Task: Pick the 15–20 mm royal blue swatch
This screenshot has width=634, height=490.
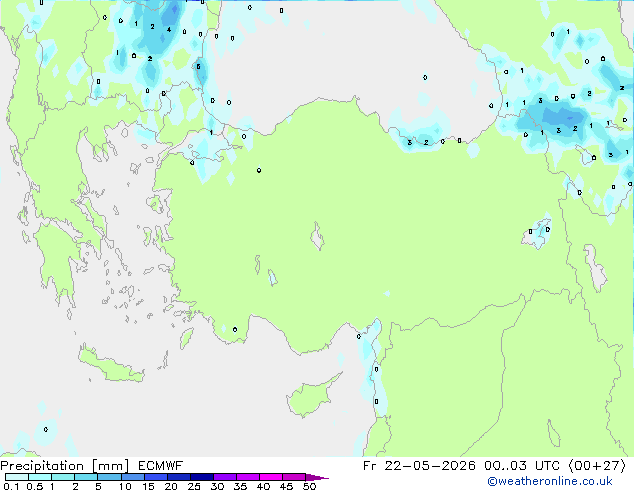Action: (156, 477)
